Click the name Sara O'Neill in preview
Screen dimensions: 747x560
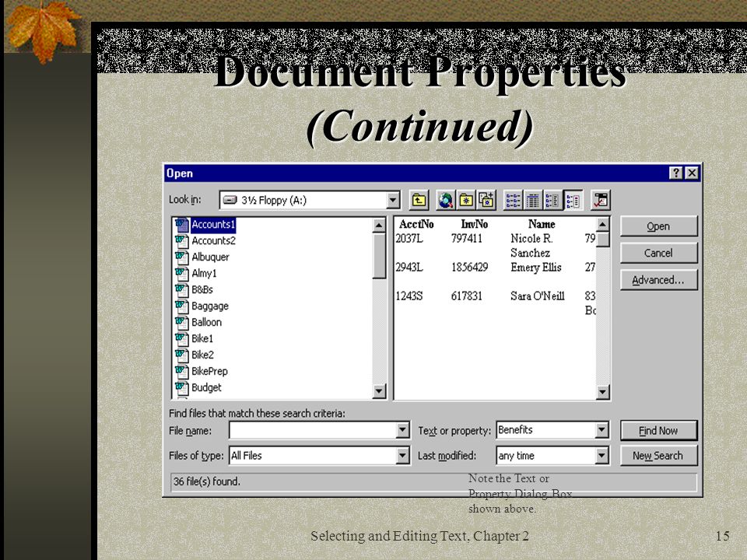[538, 296]
